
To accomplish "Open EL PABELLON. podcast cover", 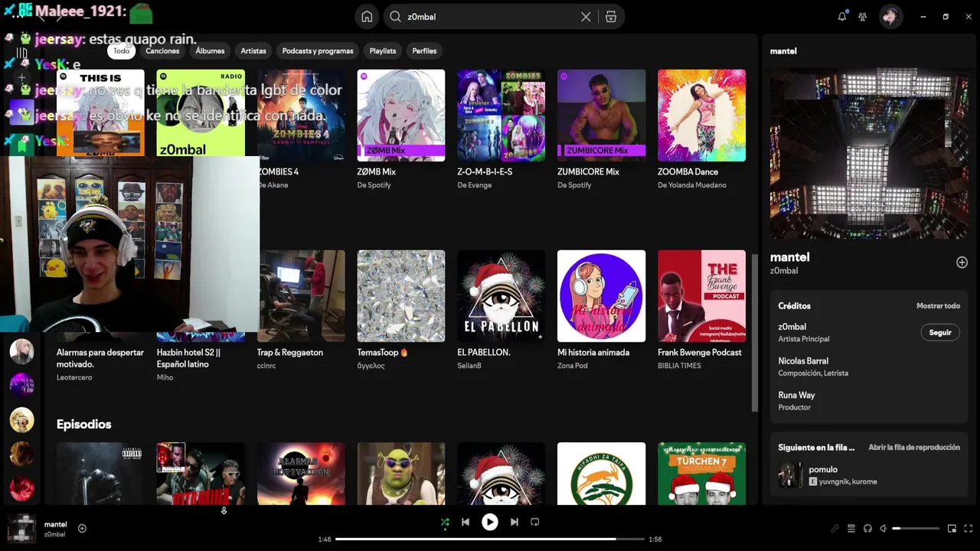I will 501,296.
